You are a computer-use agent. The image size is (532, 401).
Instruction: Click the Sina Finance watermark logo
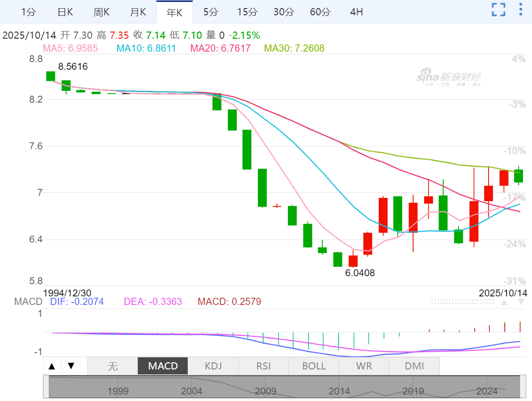448,78
